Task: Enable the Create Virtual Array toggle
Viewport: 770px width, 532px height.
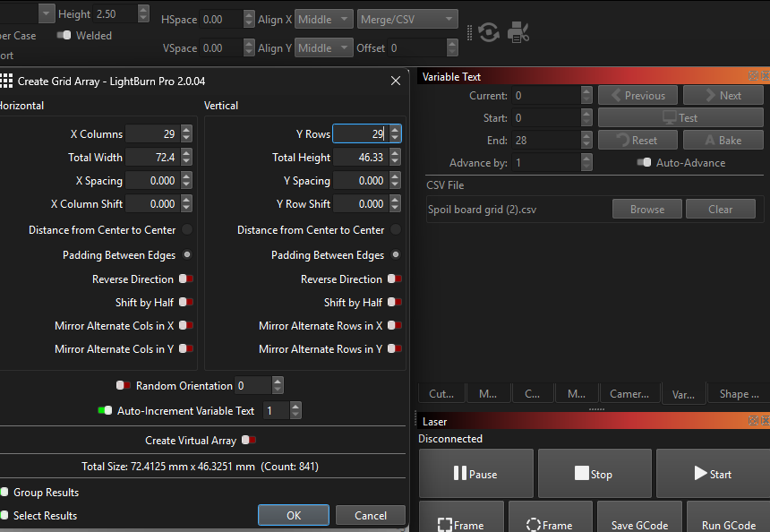Action: click(x=249, y=441)
